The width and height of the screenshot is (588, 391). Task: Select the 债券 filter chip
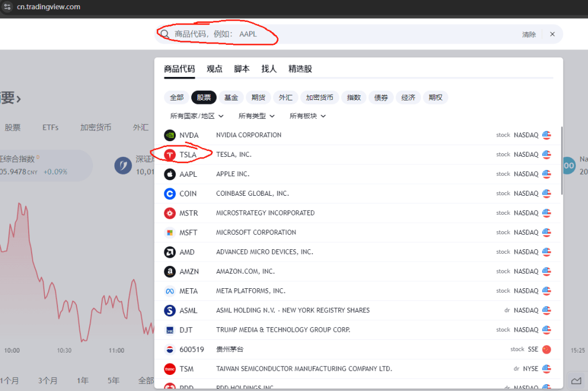381,98
